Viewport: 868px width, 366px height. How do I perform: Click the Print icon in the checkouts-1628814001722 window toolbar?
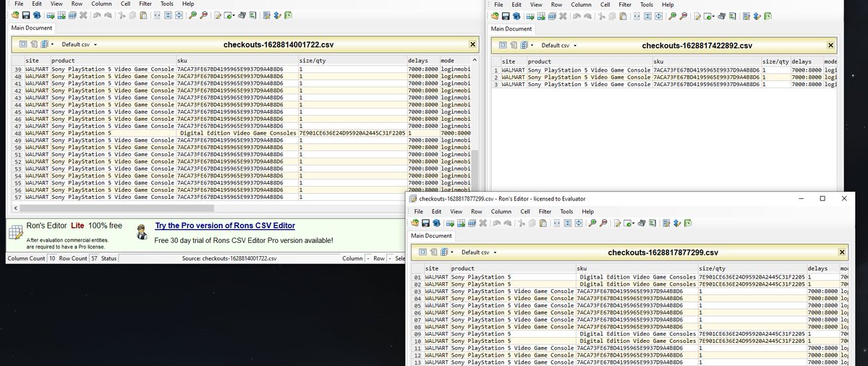click(x=242, y=15)
